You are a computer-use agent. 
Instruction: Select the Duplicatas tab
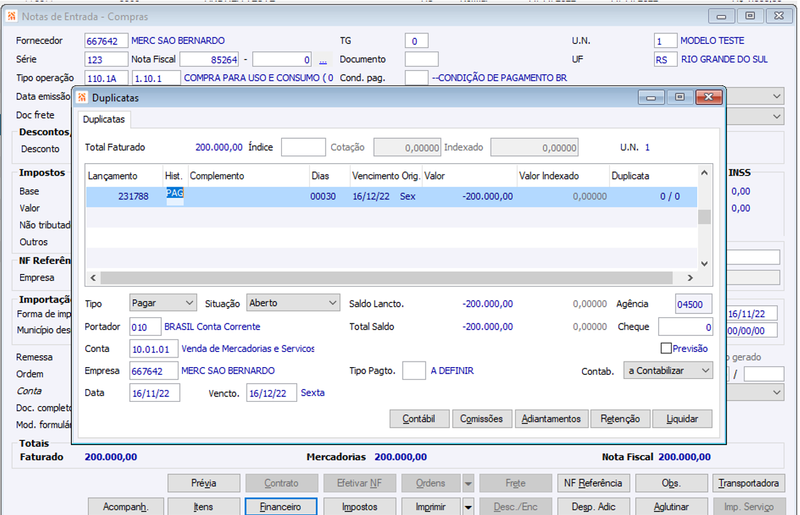click(x=104, y=119)
